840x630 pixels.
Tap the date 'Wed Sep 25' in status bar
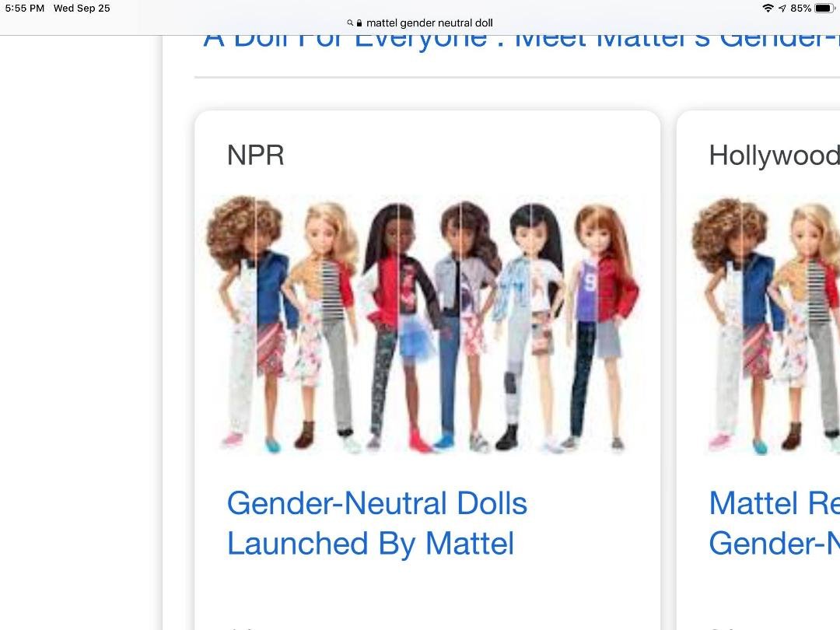82,8
